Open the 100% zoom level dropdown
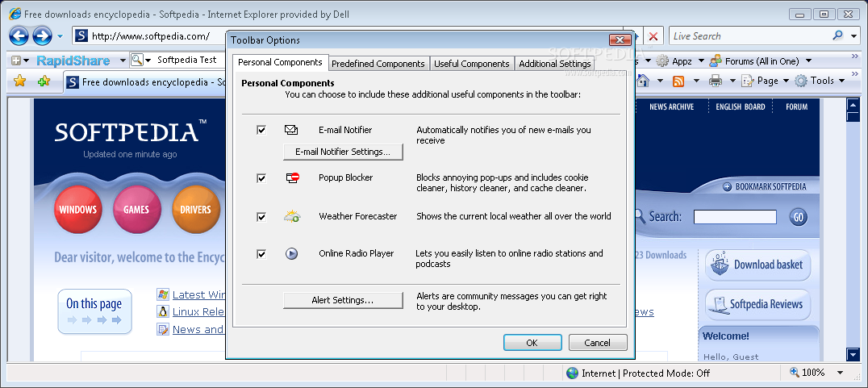The width and height of the screenshot is (868, 388). [841, 373]
